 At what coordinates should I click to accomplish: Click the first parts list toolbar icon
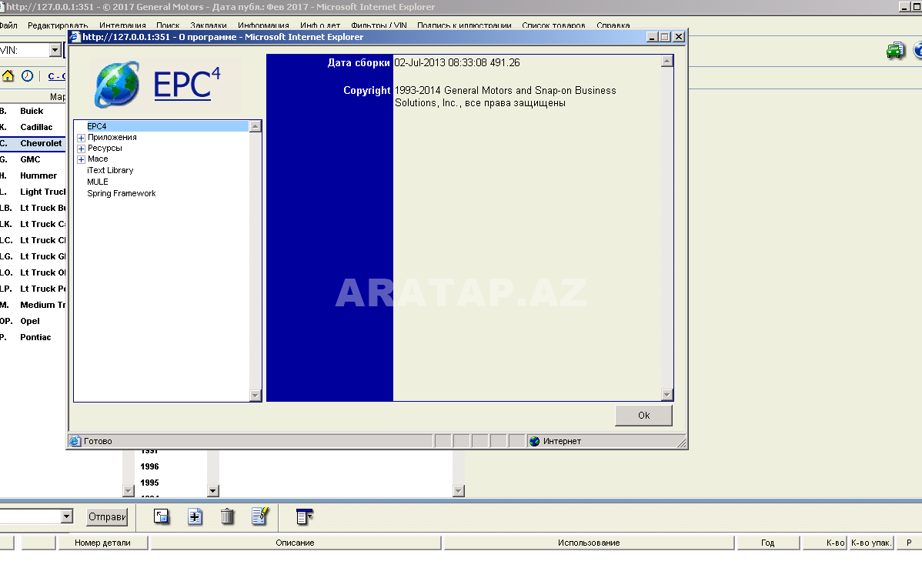click(x=161, y=516)
